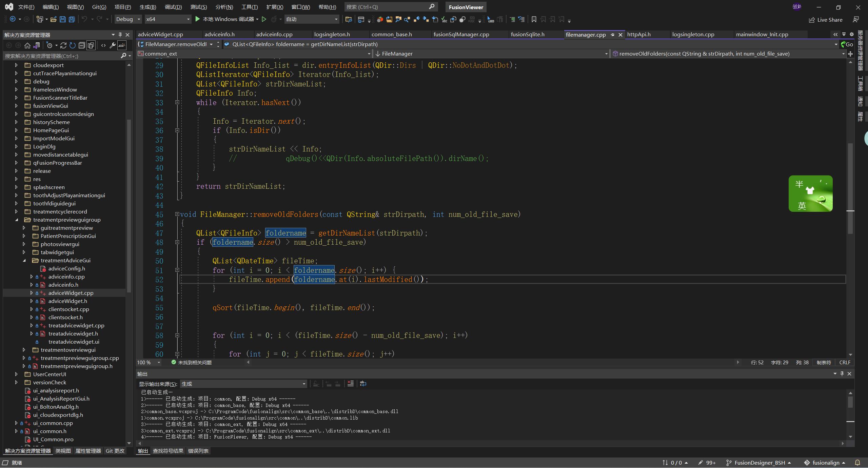Screen dimensions: 868x468
Task: Open the 显示输出来源 source dropdown
Action: click(x=243, y=384)
